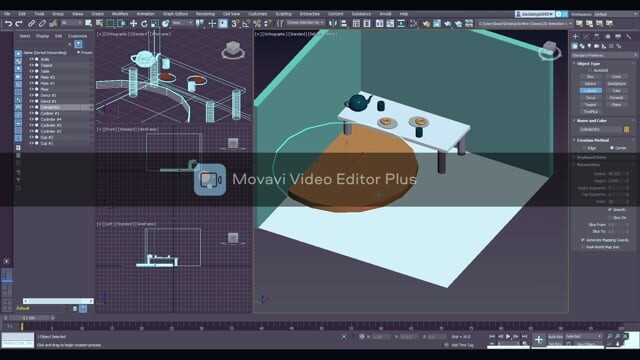The height and width of the screenshot is (360, 640).
Task: Open the Animation menu
Action: (145, 14)
